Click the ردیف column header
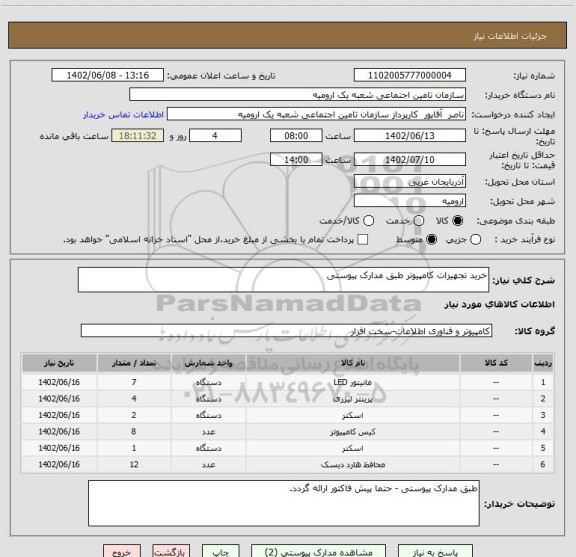 pos(543,363)
